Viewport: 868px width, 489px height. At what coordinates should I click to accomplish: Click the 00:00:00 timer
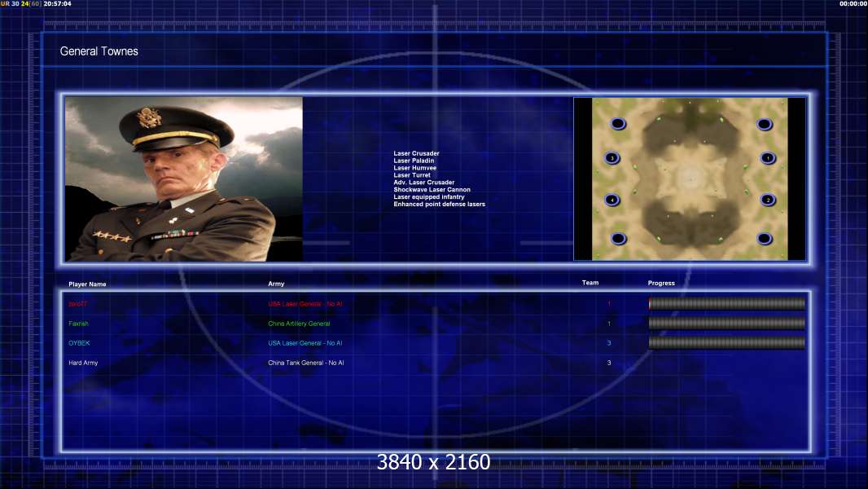(853, 3)
